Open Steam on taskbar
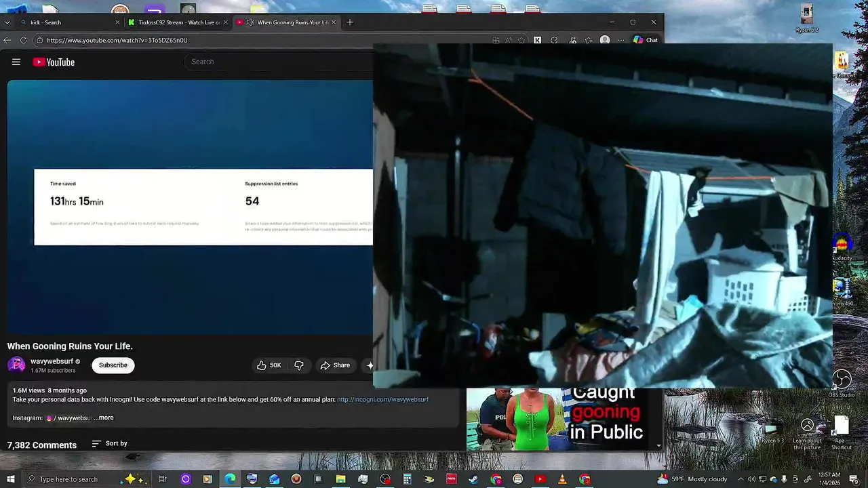Image resolution: width=868 pixels, height=488 pixels. pos(473,479)
